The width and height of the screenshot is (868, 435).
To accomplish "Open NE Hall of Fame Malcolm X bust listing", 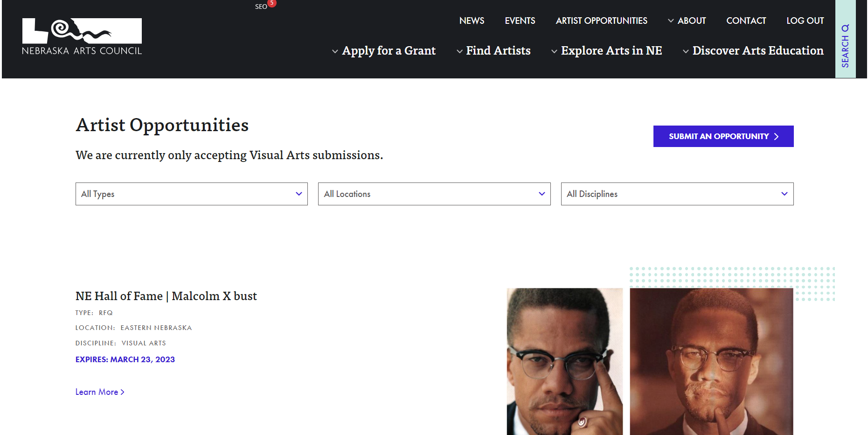I will 166,296.
